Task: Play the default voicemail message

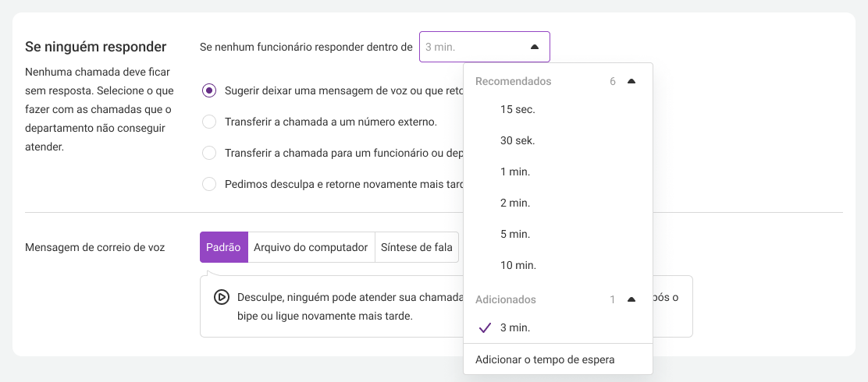Action: click(x=221, y=298)
